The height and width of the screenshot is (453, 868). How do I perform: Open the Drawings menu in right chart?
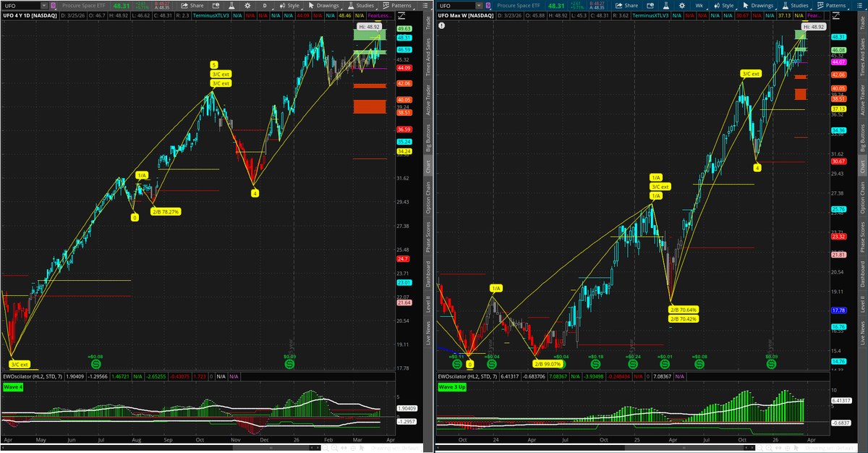pyautogui.click(x=757, y=6)
